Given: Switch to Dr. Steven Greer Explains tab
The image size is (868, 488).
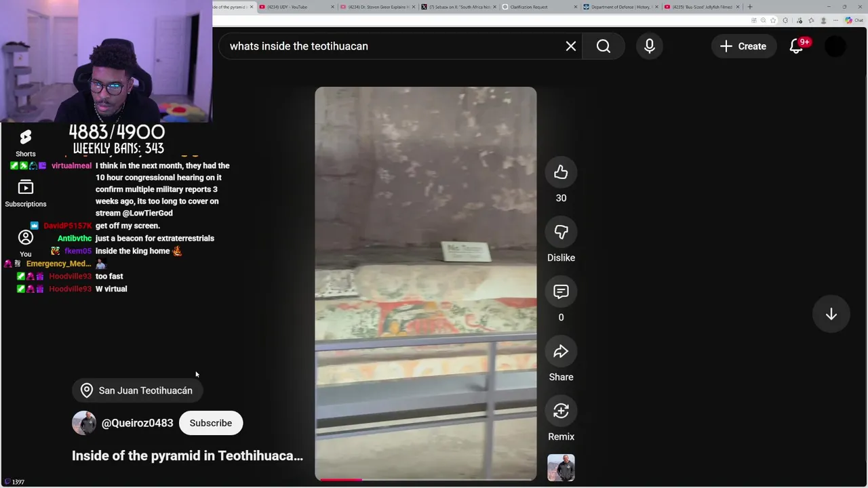Looking at the screenshot, I should click(377, 7).
